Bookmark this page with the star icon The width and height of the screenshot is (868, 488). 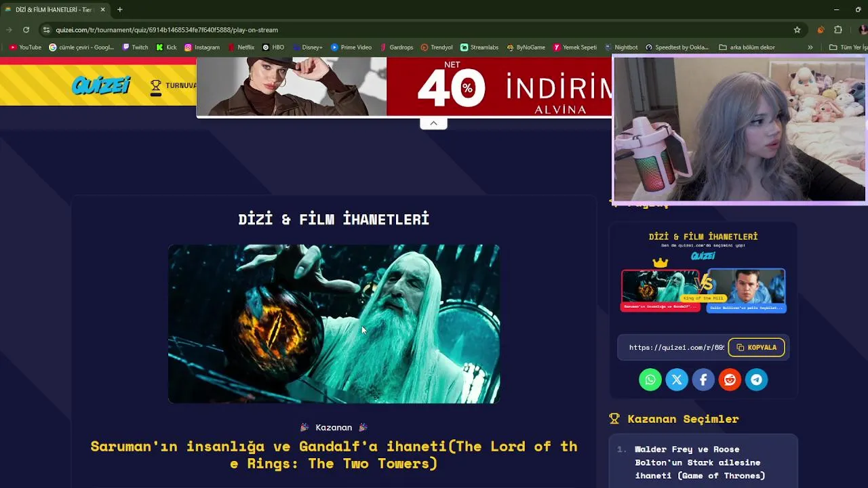tap(797, 30)
